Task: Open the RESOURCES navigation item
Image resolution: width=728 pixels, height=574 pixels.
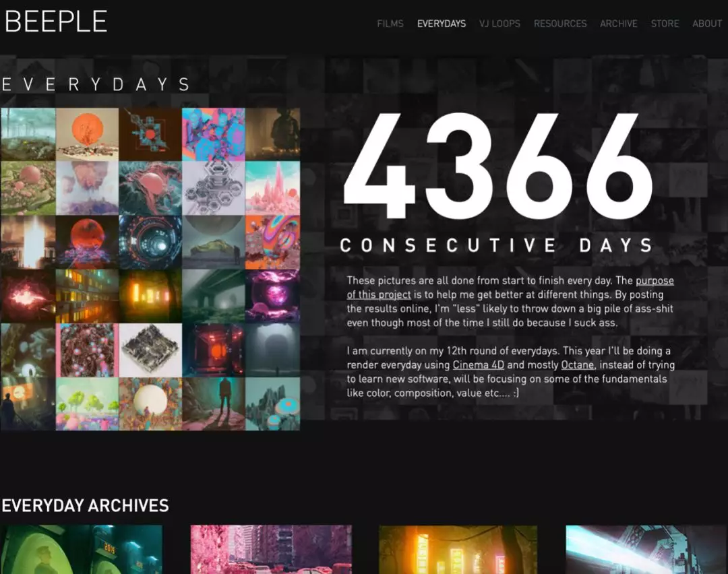Action: pos(560,24)
